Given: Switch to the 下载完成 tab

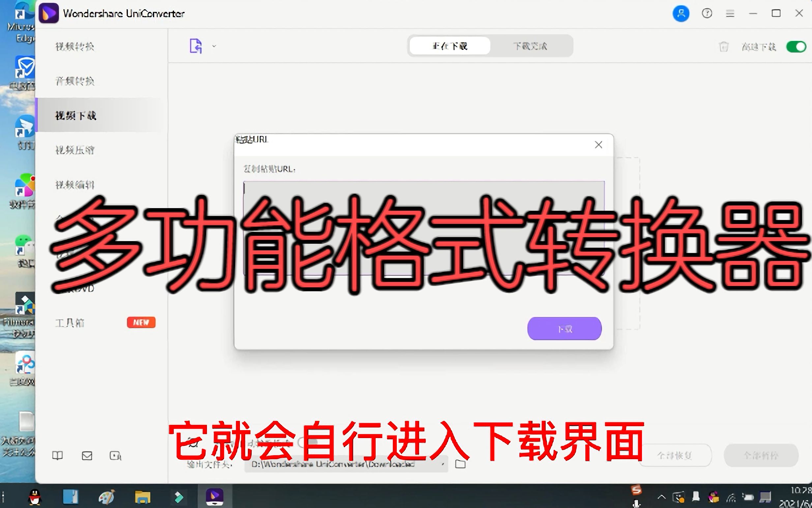Looking at the screenshot, I should (x=530, y=46).
